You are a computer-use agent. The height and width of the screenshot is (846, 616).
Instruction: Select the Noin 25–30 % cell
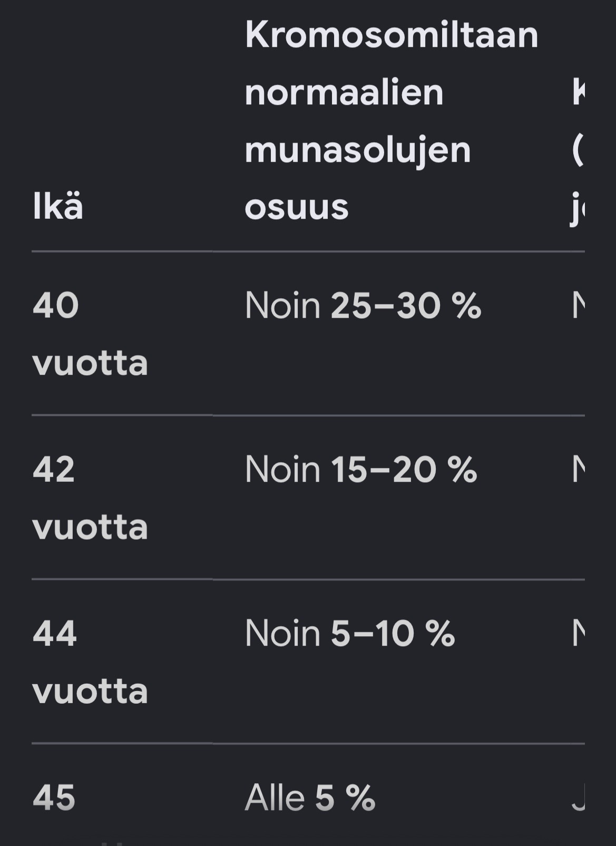pos(363,306)
